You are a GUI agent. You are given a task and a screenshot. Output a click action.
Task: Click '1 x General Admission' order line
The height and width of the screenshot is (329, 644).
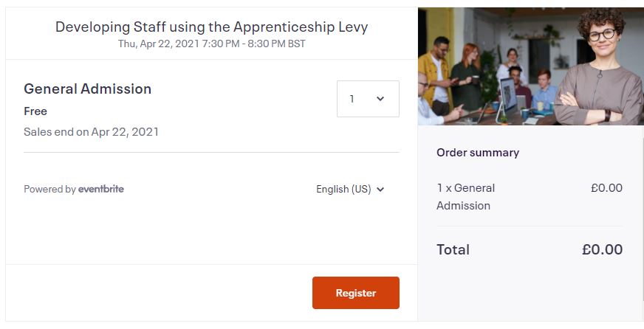[466, 197]
